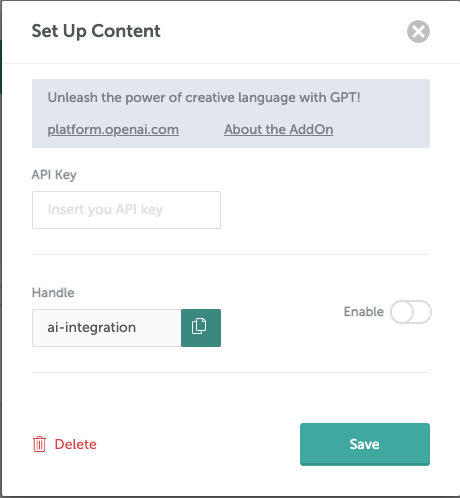Screen dimensions: 460x498
Task: Click the knob of the Enable toggle
Action: point(402,312)
